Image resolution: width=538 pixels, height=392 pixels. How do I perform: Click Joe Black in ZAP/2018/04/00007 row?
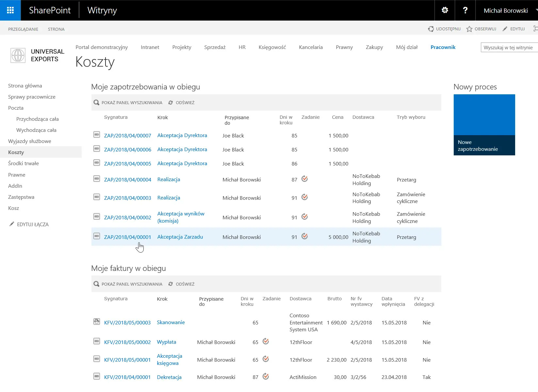click(x=233, y=136)
